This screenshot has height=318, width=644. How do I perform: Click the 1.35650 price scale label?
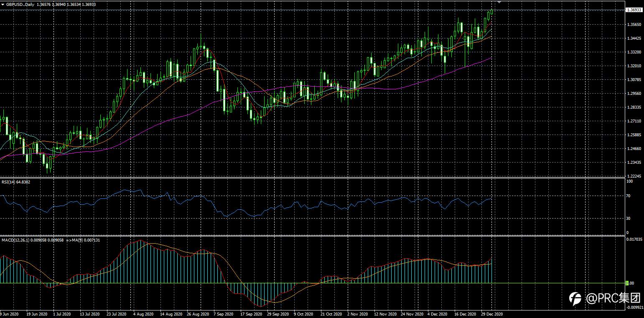point(634,25)
